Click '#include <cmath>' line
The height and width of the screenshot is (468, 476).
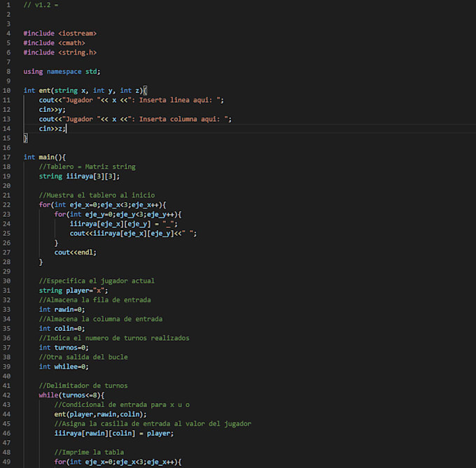tap(54, 43)
